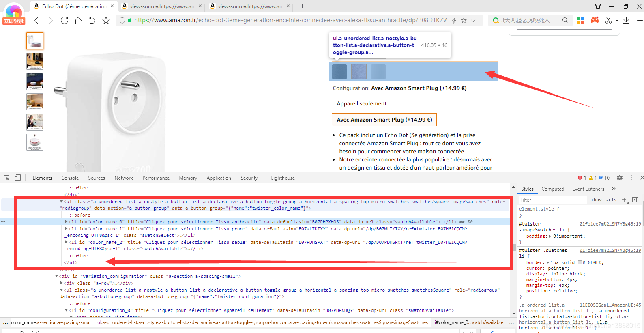Toggle lightning speed mode in address bar
Image resolution: width=644 pixels, height=333 pixels.
[454, 20]
